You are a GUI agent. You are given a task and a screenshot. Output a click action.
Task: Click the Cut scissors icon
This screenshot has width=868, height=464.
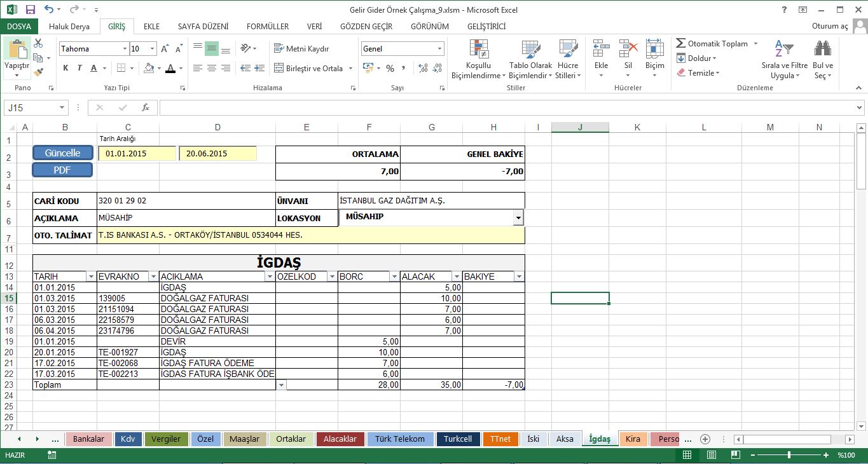(x=38, y=44)
